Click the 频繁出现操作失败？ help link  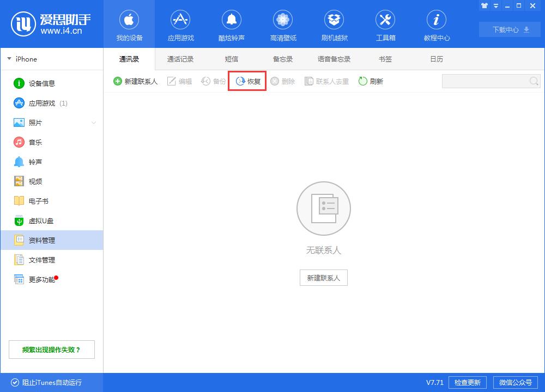point(52,350)
